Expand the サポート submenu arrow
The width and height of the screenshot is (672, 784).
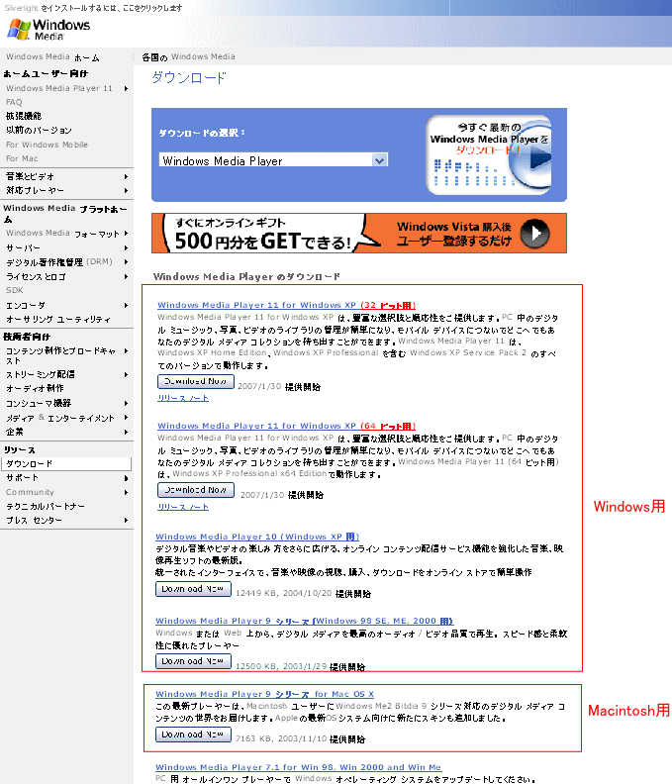click(126, 478)
